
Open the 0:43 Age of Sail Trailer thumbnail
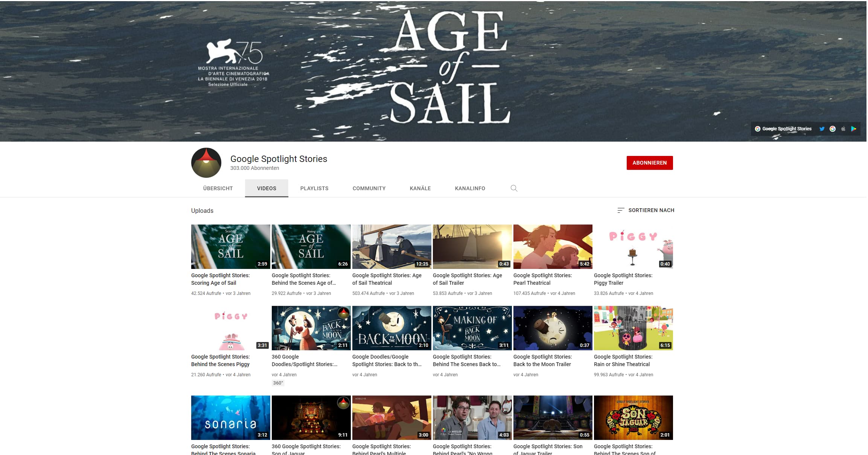pos(472,247)
